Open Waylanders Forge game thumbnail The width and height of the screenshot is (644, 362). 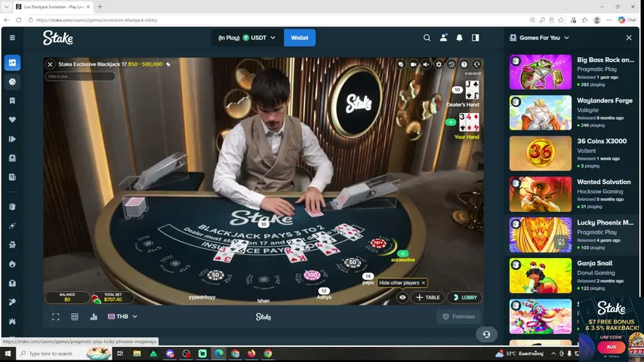click(x=541, y=112)
